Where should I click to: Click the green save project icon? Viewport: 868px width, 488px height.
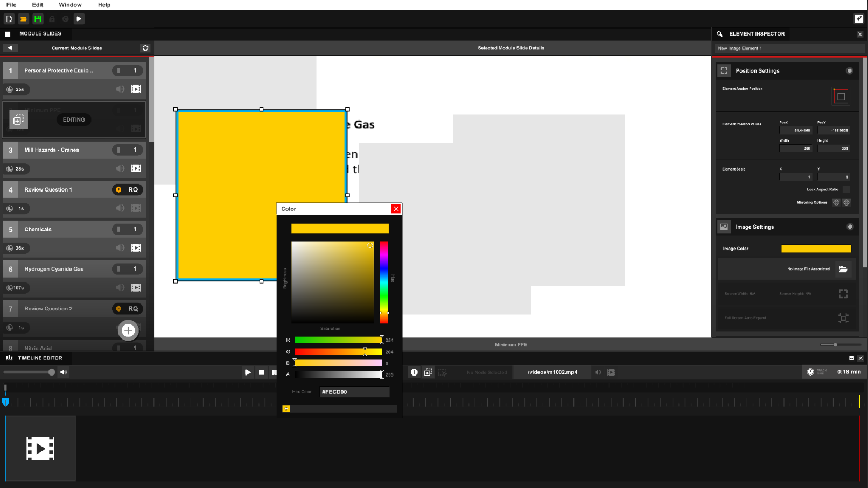pyautogui.click(x=38, y=19)
